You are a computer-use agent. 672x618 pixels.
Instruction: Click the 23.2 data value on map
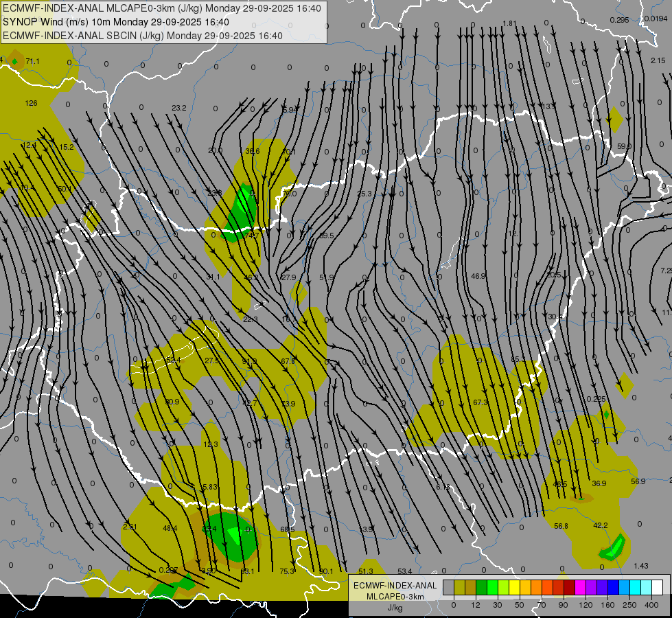179,108
